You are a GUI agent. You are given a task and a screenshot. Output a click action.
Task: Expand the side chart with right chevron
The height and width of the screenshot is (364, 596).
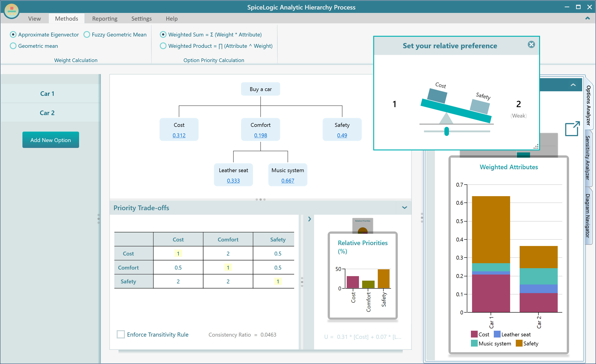pos(309,219)
